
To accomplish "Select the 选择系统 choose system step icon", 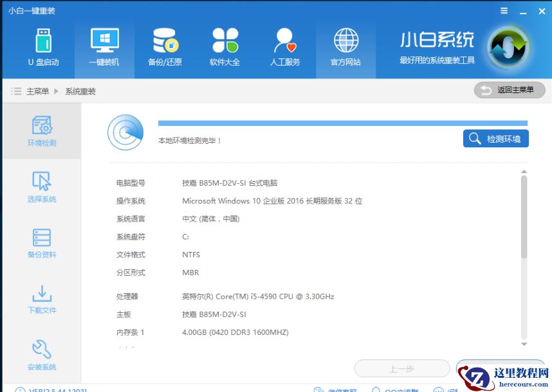I will (x=41, y=185).
